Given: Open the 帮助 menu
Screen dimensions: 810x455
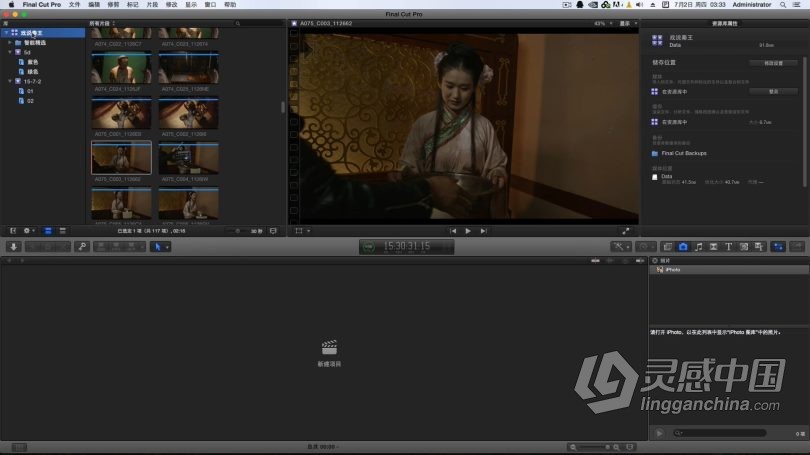Looking at the screenshot, I should point(230,4).
